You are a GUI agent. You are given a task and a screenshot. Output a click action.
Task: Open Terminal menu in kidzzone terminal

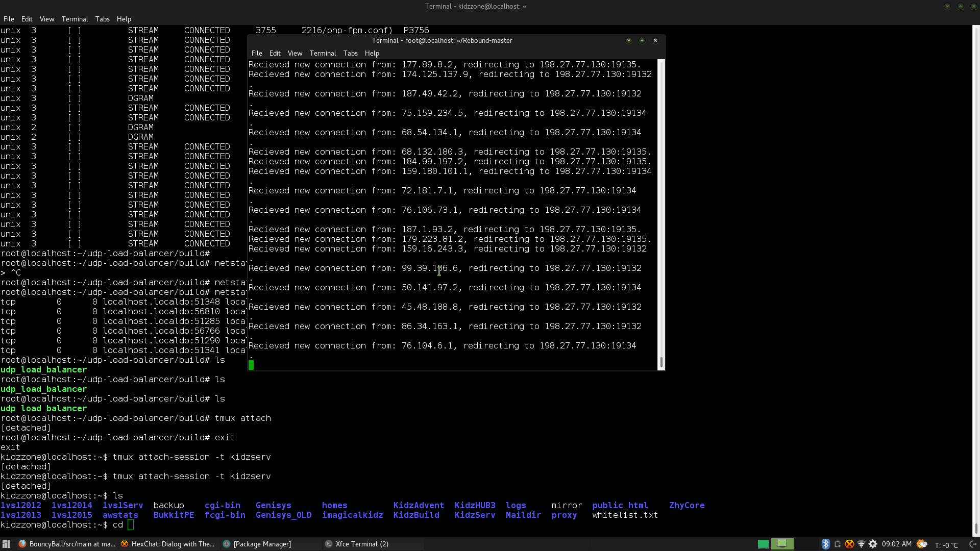(75, 19)
